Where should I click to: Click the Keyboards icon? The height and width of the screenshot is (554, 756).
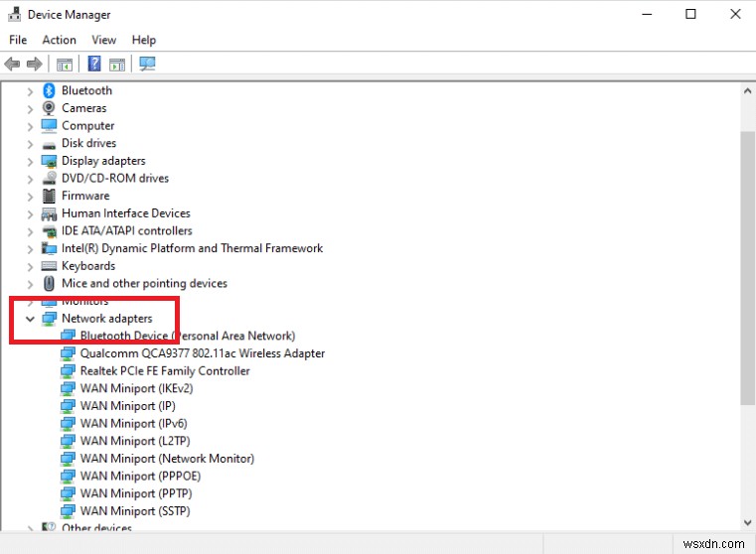point(49,266)
